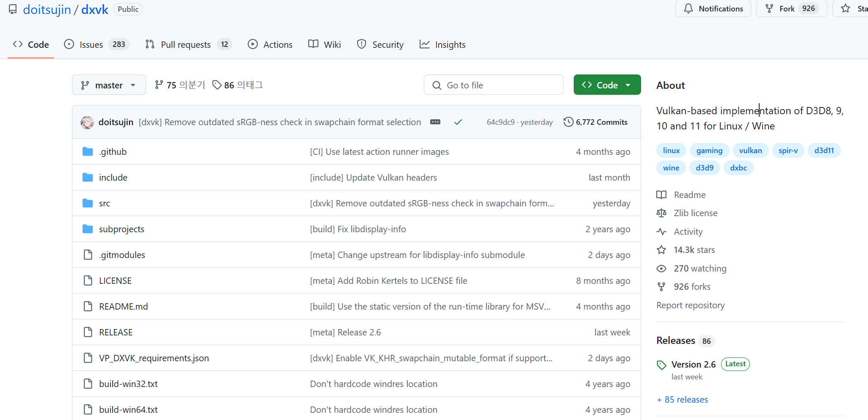
Task: View the 270 watching link
Action: [691, 269]
